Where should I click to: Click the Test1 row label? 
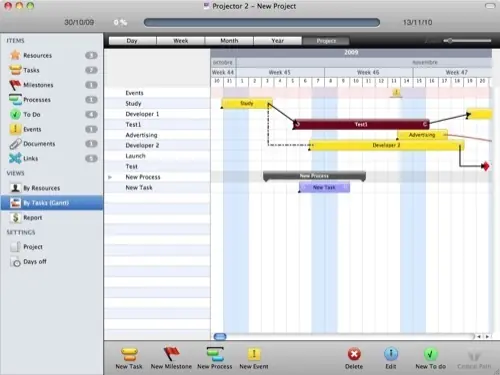133,125
